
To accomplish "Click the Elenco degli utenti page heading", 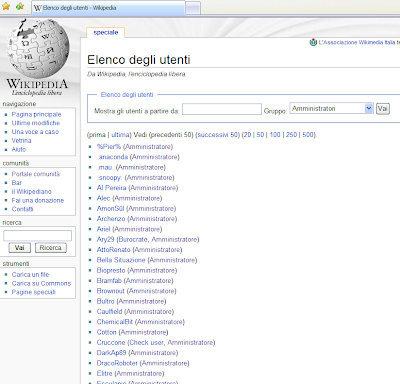I will [x=139, y=60].
